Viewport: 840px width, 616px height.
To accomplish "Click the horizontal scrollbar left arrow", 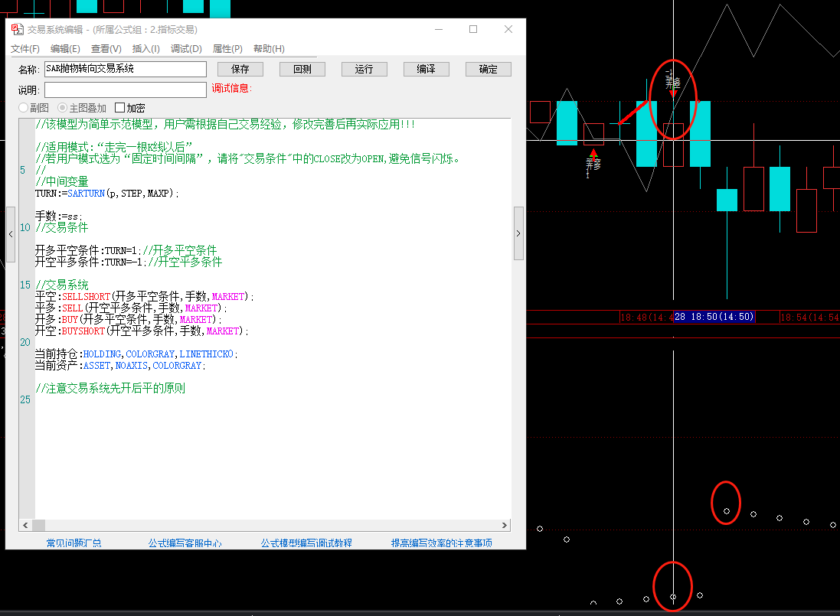I will [25, 526].
